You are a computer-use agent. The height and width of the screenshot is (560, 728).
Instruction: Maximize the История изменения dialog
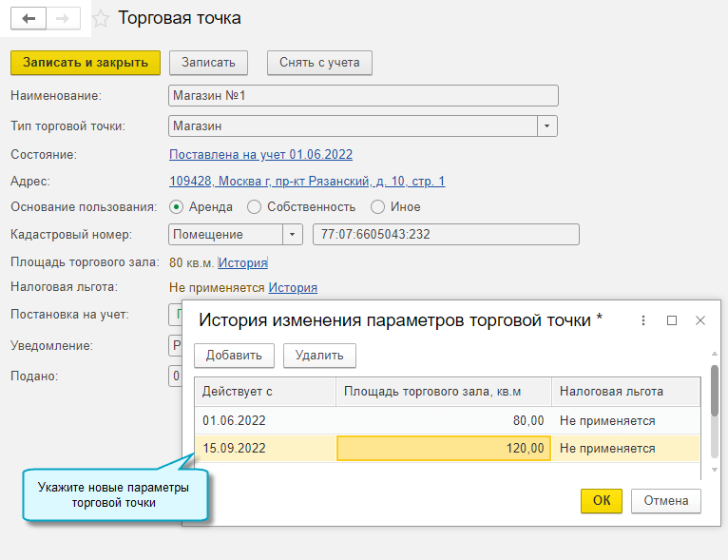pyautogui.click(x=672, y=321)
